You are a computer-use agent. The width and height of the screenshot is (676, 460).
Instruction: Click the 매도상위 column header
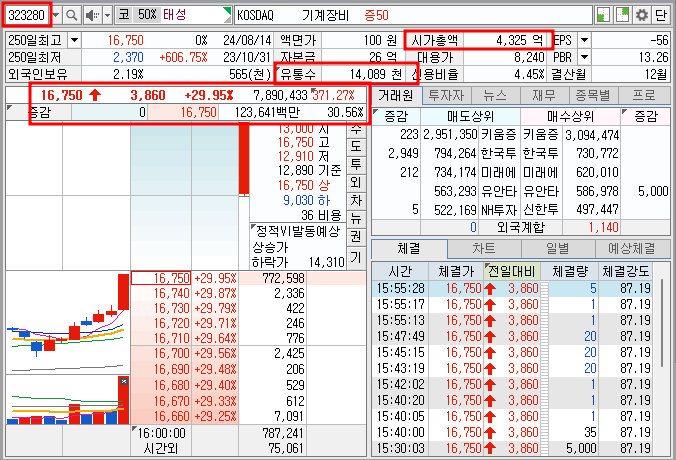click(470, 116)
